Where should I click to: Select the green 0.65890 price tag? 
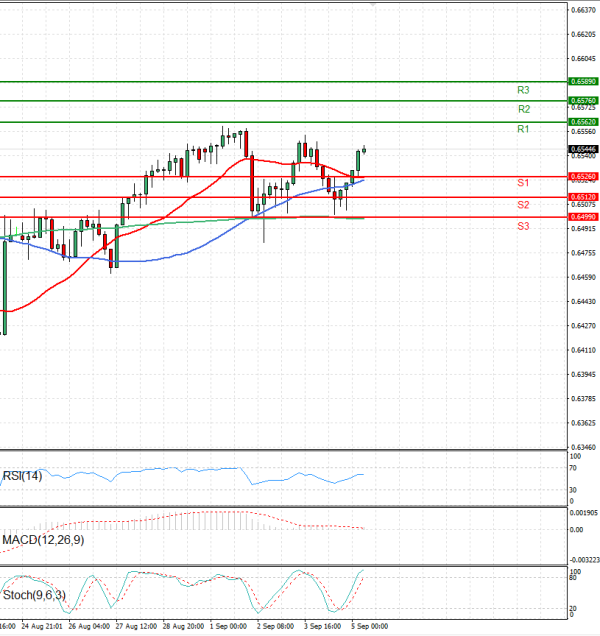coord(583,80)
